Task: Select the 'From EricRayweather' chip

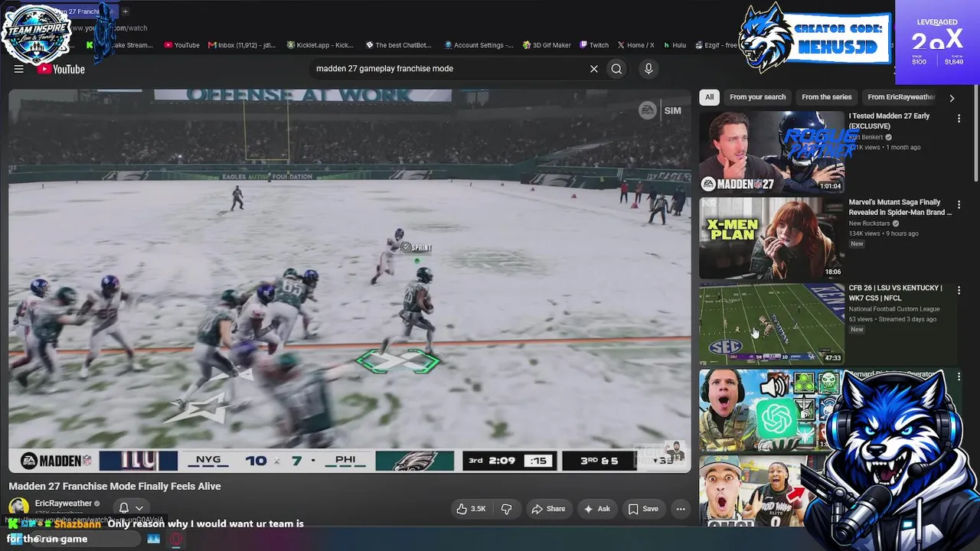Action: (901, 97)
